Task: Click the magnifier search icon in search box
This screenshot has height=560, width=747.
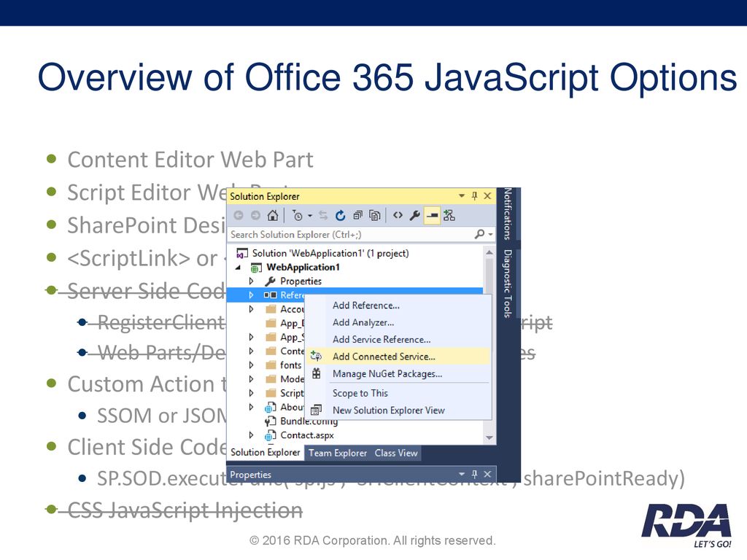Action: pyautogui.click(x=480, y=234)
